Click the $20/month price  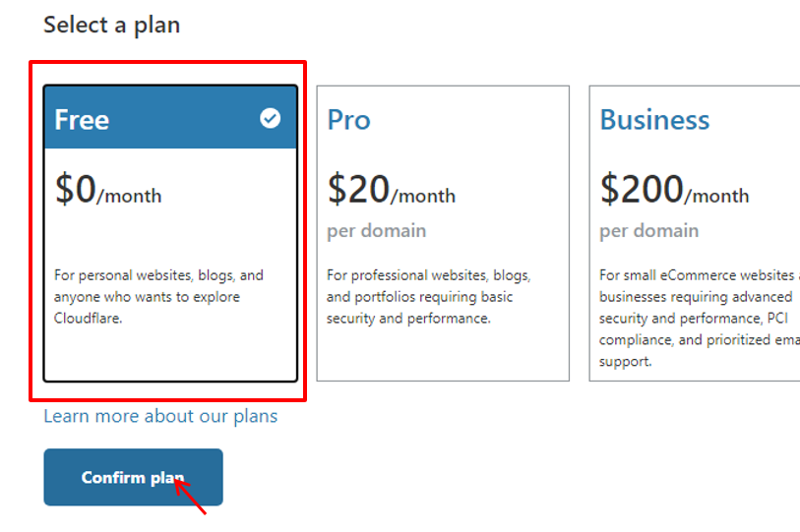pos(392,189)
